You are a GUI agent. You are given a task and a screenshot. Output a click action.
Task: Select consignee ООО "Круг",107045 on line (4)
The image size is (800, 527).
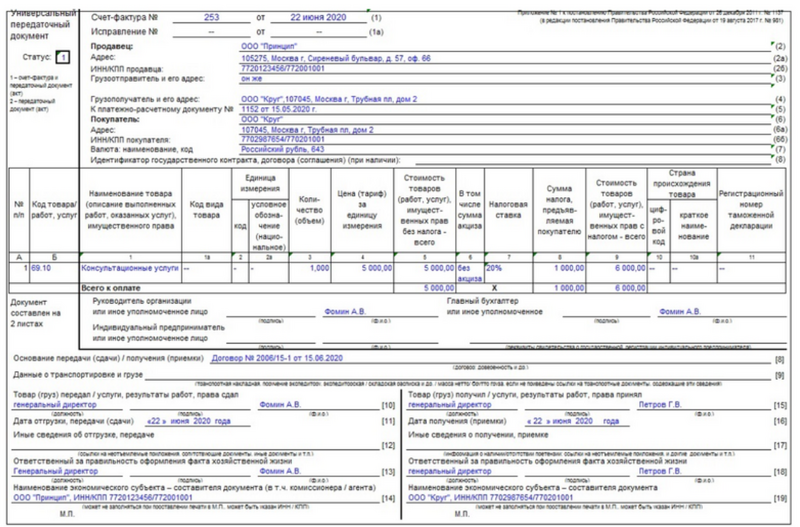[x=329, y=99]
